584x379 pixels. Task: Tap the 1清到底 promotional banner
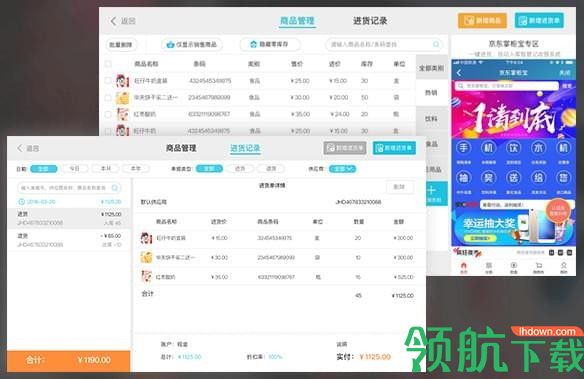[x=514, y=114]
